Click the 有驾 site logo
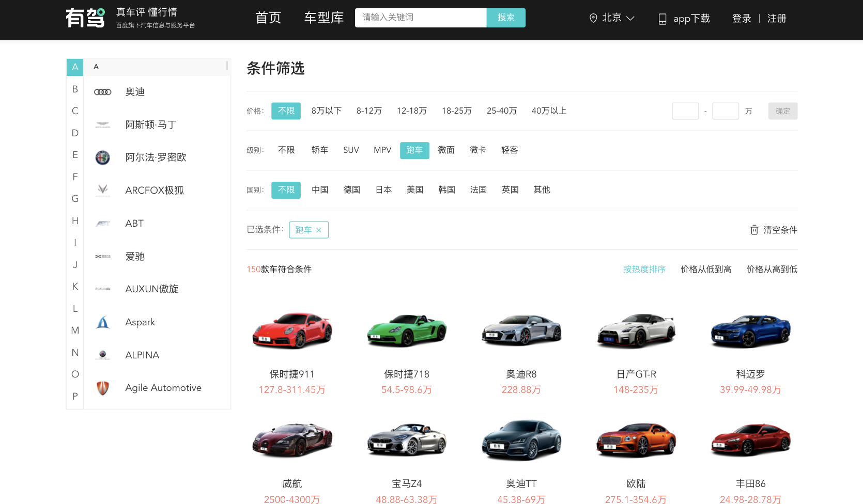This screenshot has height=504, width=863. (85, 18)
